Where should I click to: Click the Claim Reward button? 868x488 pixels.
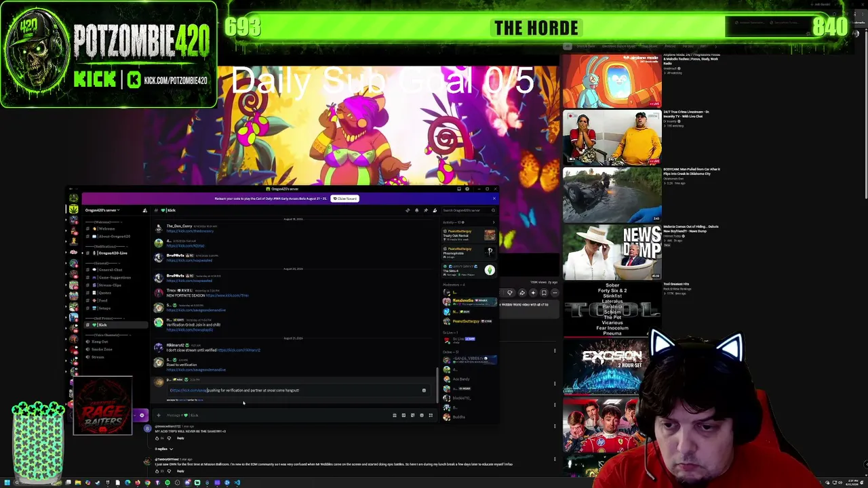[344, 199]
